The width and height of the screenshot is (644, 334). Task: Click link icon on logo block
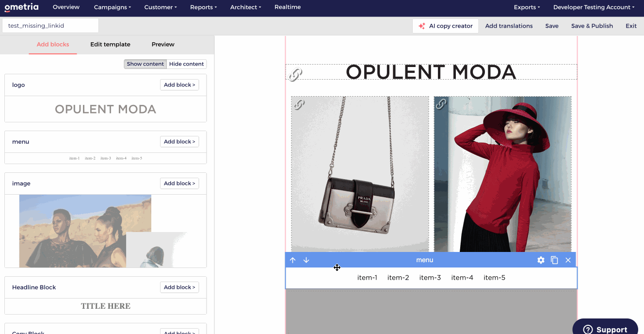(x=295, y=74)
